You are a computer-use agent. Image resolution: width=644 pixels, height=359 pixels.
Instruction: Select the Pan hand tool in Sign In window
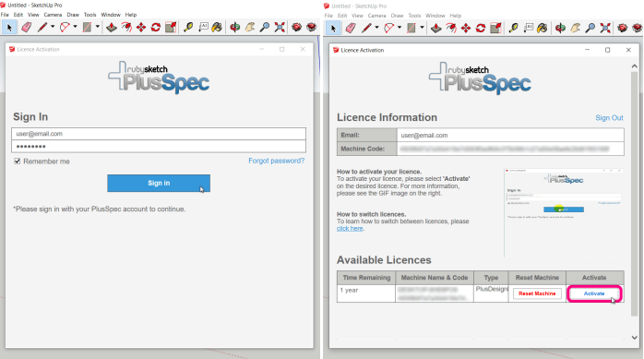(x=250, y=28)
